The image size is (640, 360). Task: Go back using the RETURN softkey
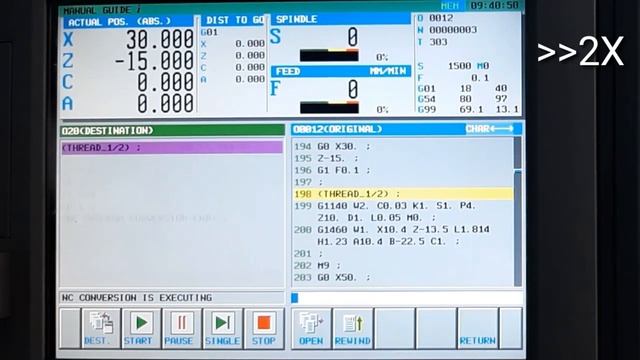click(x=478, y=329)
